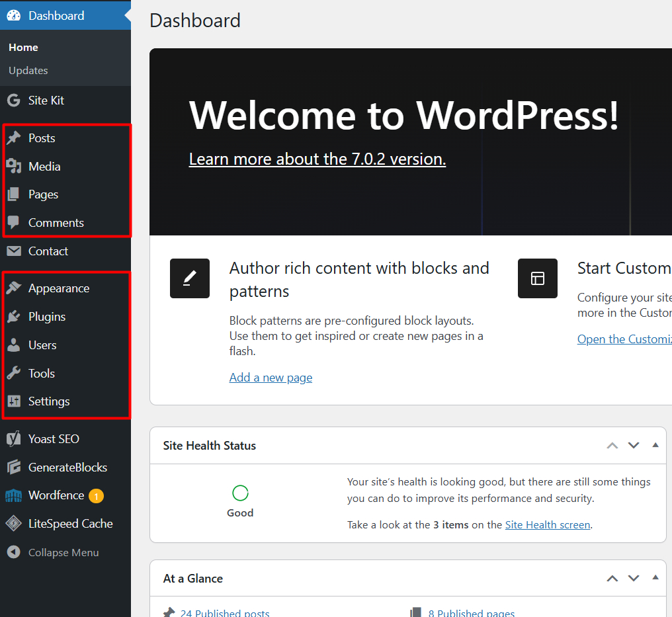Click the 'At a Glance' panel title
The image size is (672, 617).
tap(193, 579)
